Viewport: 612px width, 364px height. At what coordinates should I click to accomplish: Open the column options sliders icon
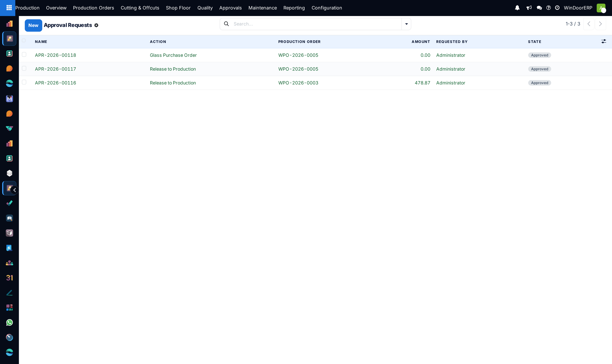(x=604, y=41)
